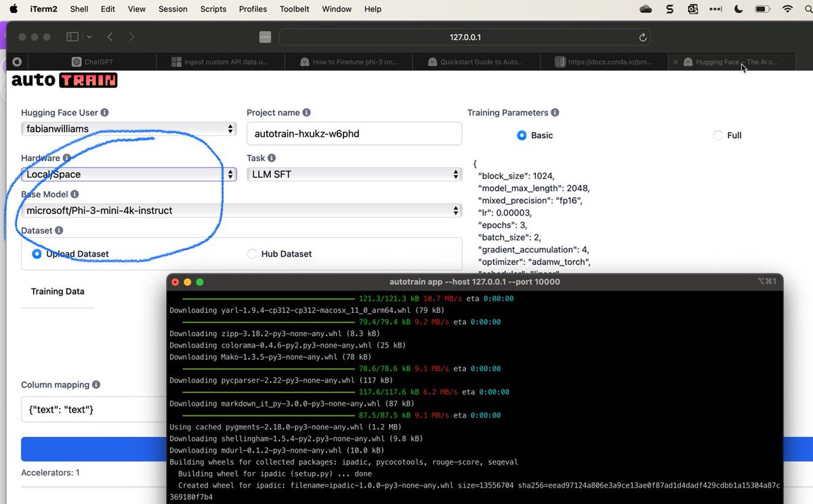Open the Session menu

pyautogui.click(x=173, y=9)
